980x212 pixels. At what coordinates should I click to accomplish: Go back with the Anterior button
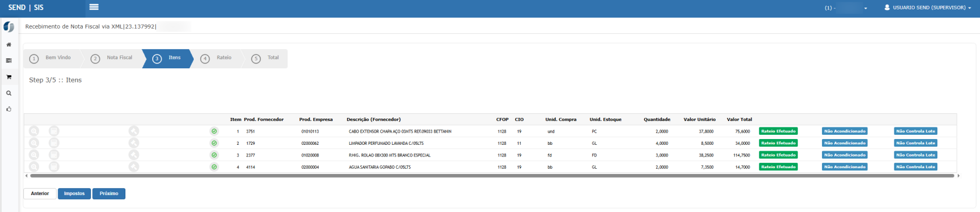[40, 194]
